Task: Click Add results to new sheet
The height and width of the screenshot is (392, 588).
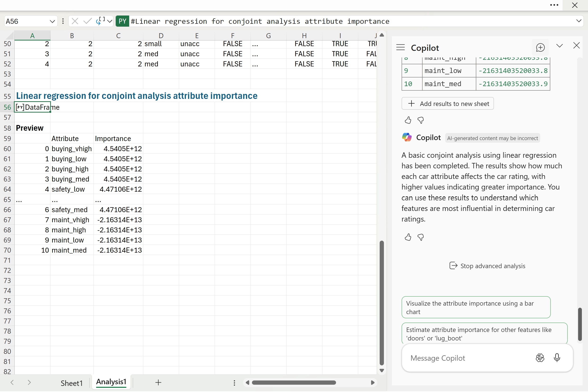Action: pos(447,104)
